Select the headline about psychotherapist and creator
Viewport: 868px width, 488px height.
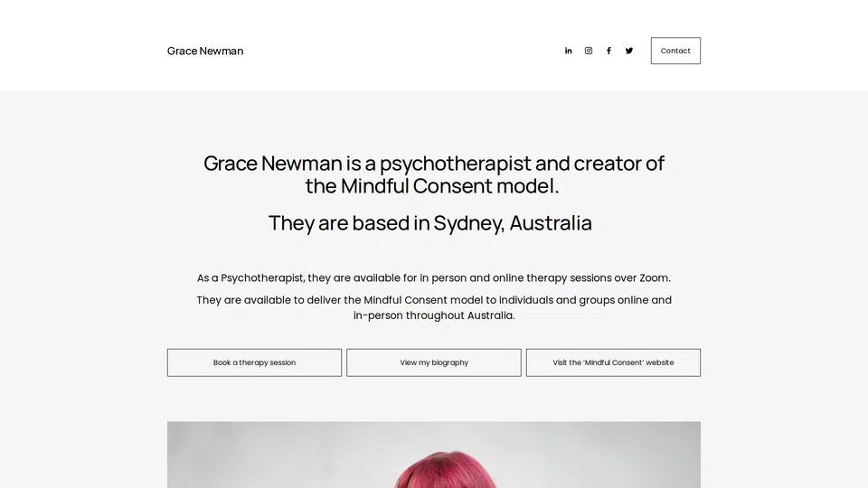tap(433, 174)
